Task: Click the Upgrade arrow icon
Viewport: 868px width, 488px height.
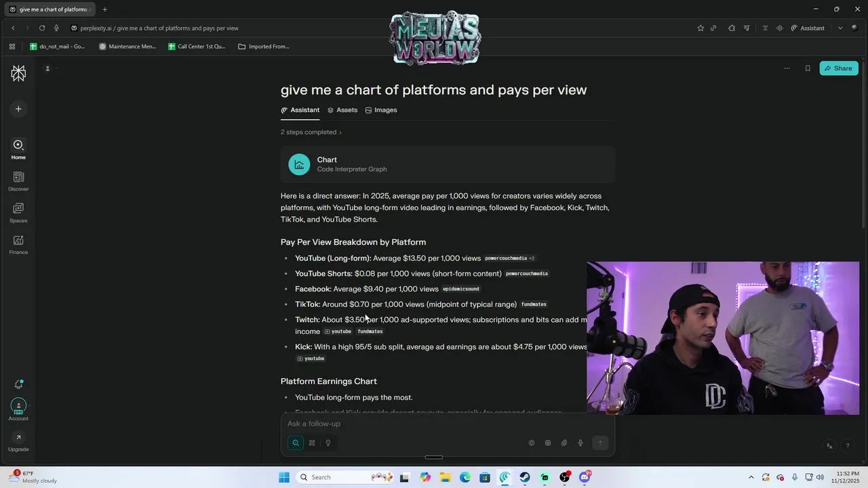Action: 18,437
